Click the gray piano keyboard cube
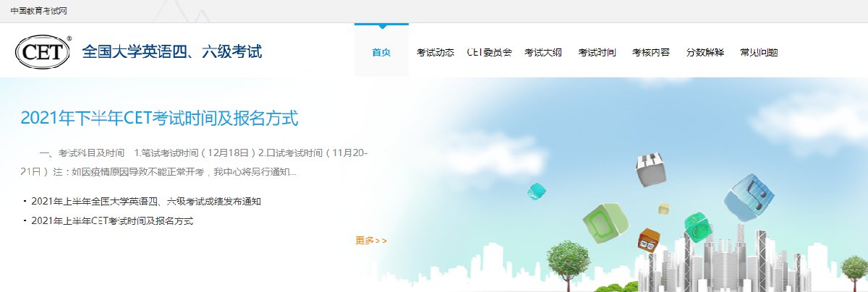The image size is (868, 292). 650,169
